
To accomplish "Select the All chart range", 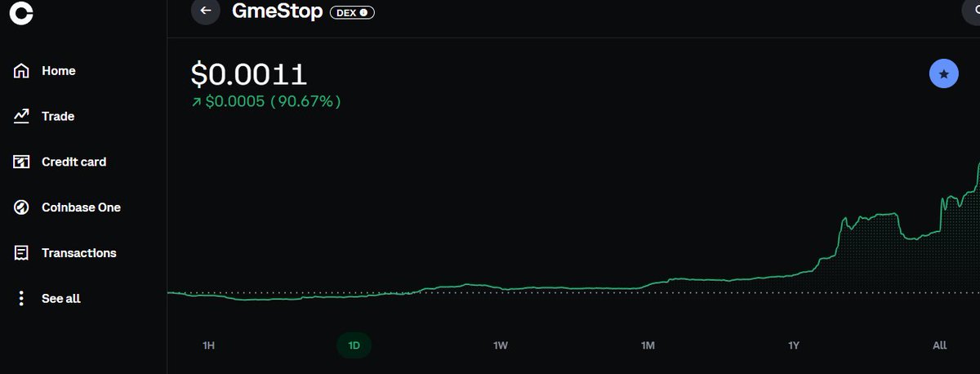I will pos(940,345).
